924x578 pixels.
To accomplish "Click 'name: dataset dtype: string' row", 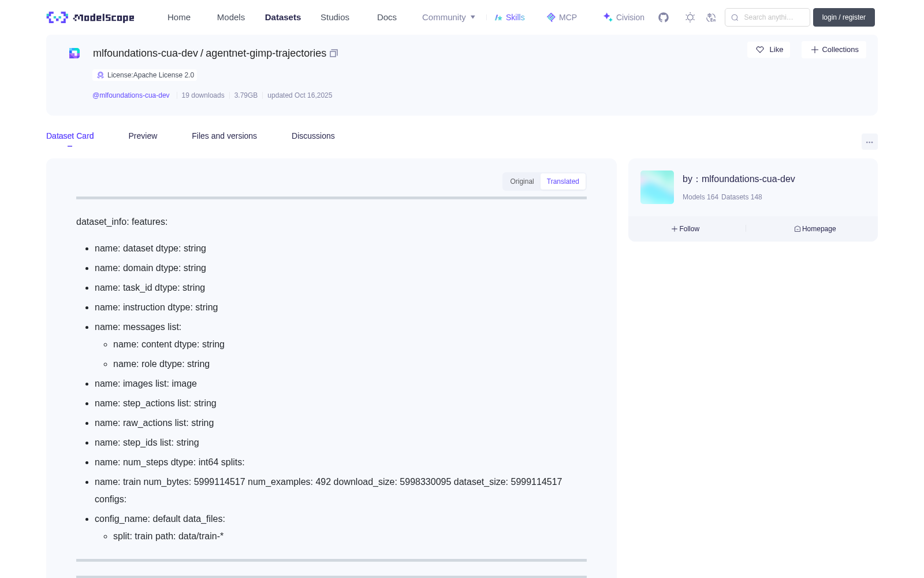I will (150, 249).
